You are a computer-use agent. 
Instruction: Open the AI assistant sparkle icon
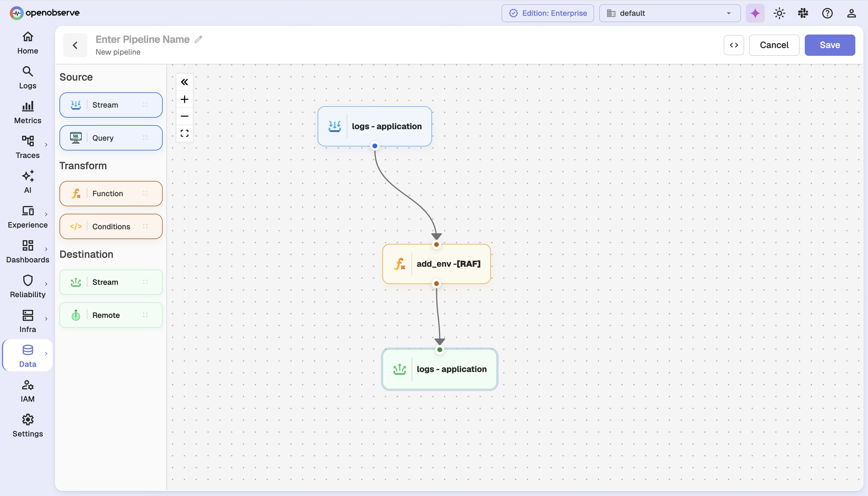point(755,13)
